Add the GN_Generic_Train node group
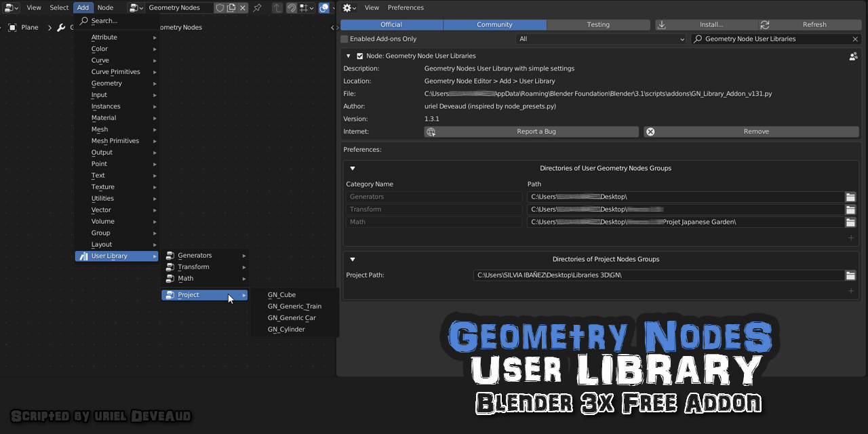Screen dimensions: 868x434 click(x=294, y=307)
